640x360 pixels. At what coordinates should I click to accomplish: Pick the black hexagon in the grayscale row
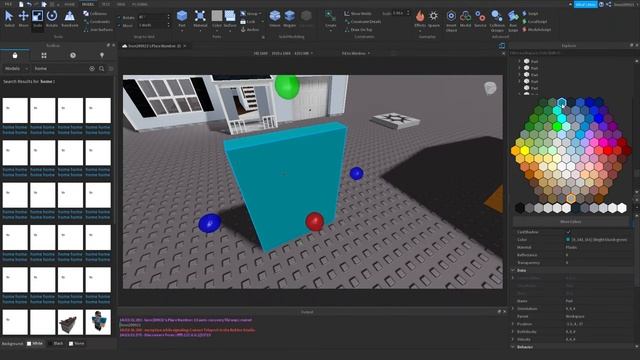coord(520,208)
